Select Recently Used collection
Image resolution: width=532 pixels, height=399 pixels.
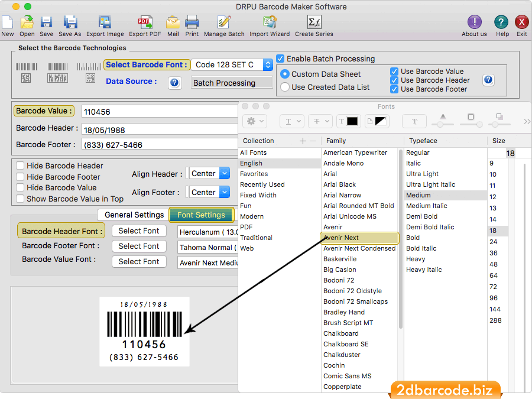coord(280,184)
